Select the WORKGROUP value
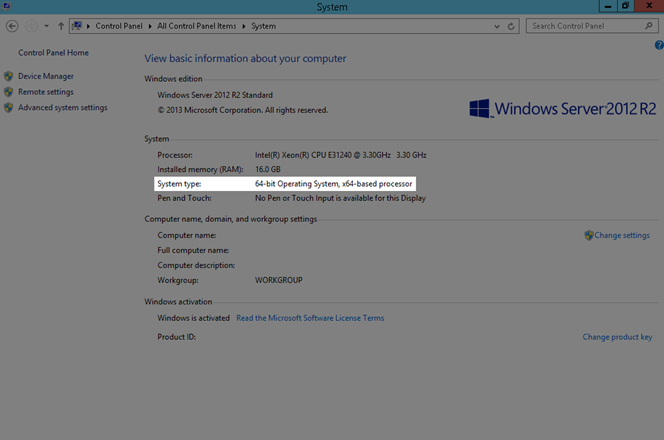This screenshot has width=664, height=440. coord(279,280)
